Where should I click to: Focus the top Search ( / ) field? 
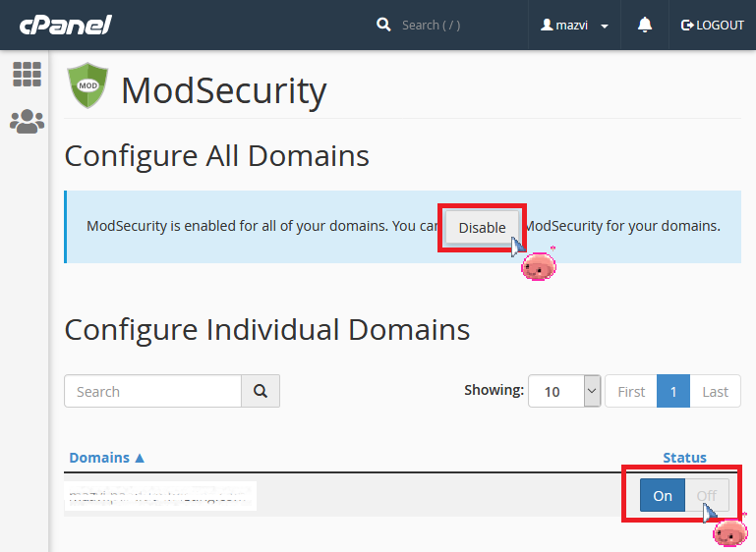tap(431, 26)
